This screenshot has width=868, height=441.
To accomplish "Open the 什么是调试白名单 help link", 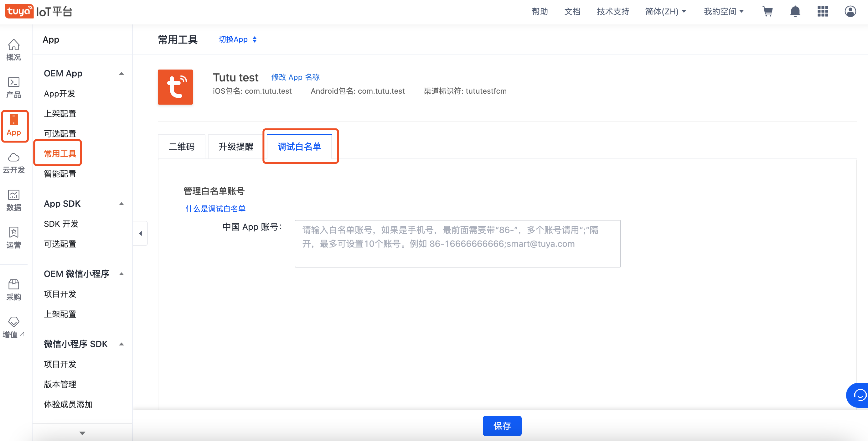I will (x=215, y=209).
